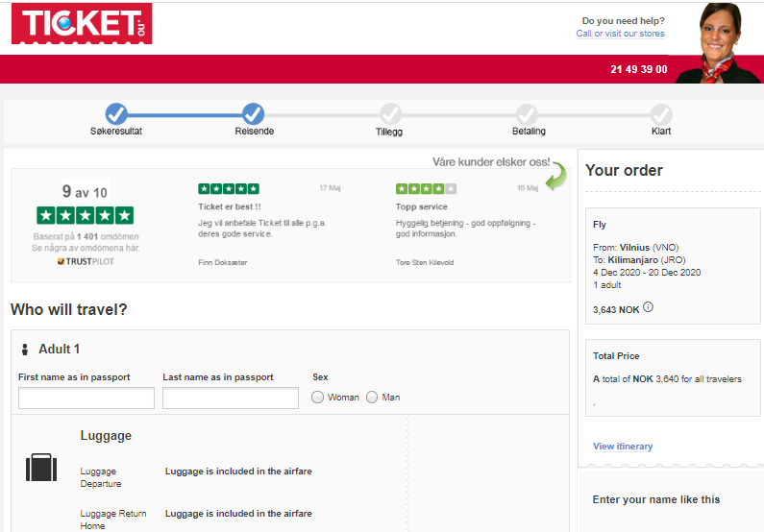This screenshot has width=764, height=532.
Task: Click the First name as in passport field
Action: 86,398
